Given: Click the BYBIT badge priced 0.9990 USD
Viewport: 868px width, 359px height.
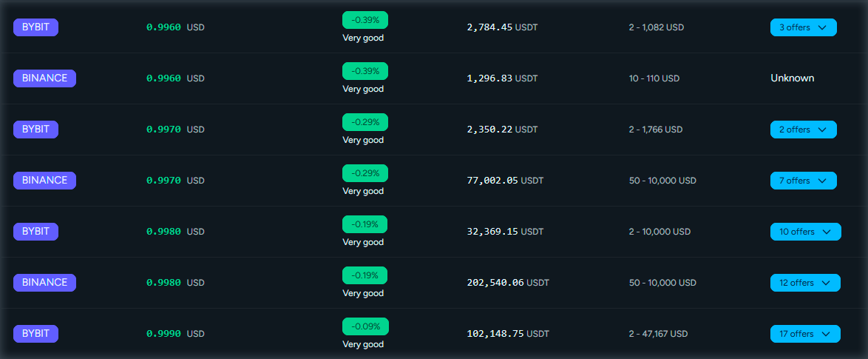Looking at the screenshot, I should pyautogui.click(x=35, y=334).
